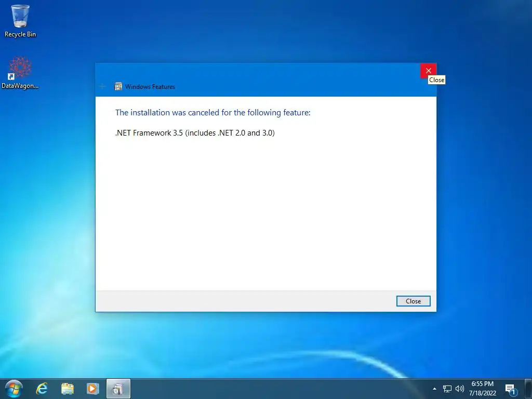The image size is (532, 399).
Task: Close Windows Features via red X
Action: click(x=429, y=71)
